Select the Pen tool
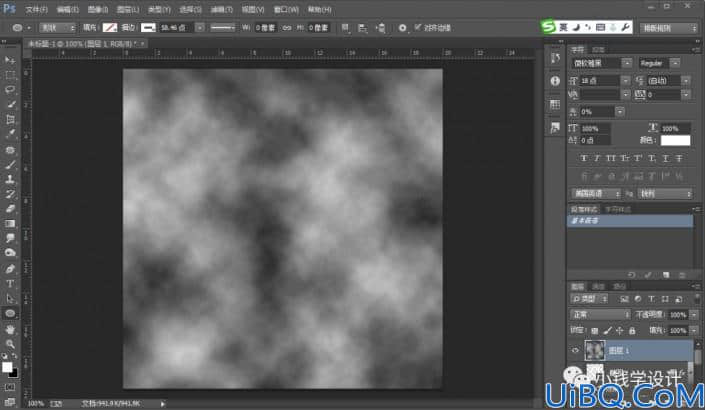The height and width of the screenshot is (410, 705). coord(10,269)
